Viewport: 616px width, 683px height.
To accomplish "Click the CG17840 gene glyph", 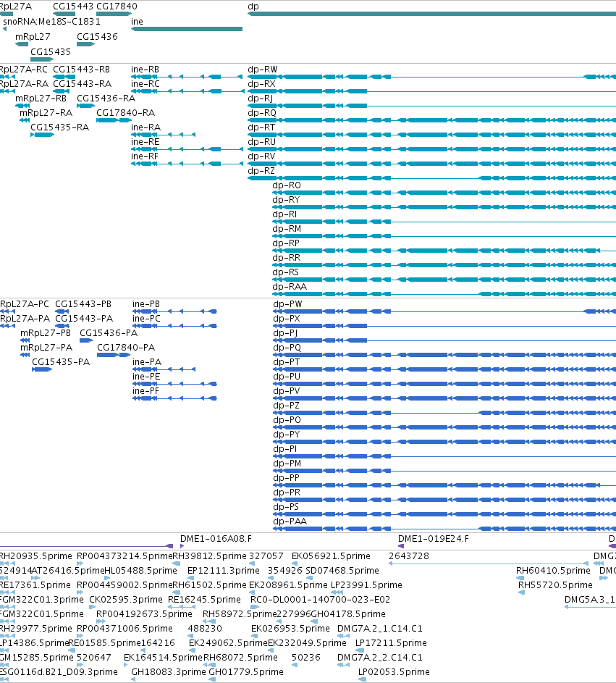I will click(114, 14).
